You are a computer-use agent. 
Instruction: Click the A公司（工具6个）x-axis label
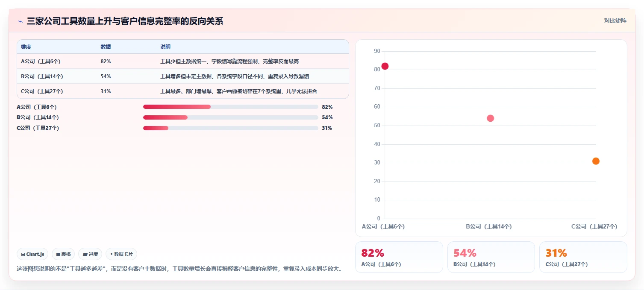(x=383, y=227)
